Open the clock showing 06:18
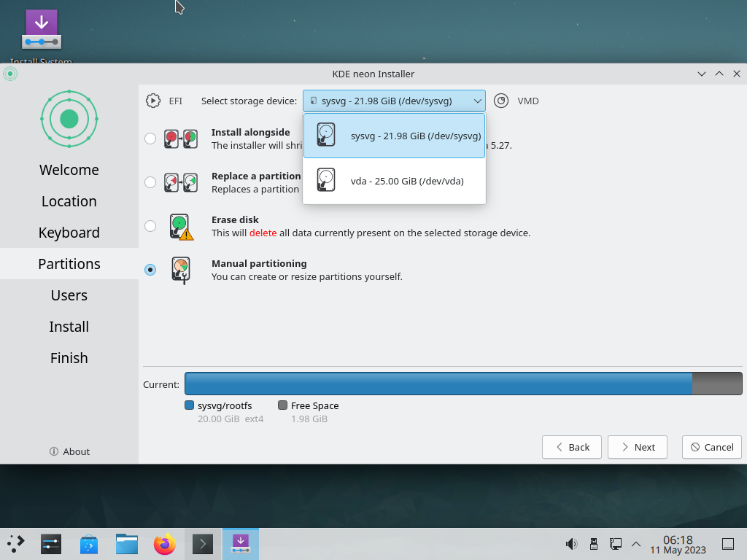Image resolution: width=747 pixels, height=560 pixels. point(678,544)
